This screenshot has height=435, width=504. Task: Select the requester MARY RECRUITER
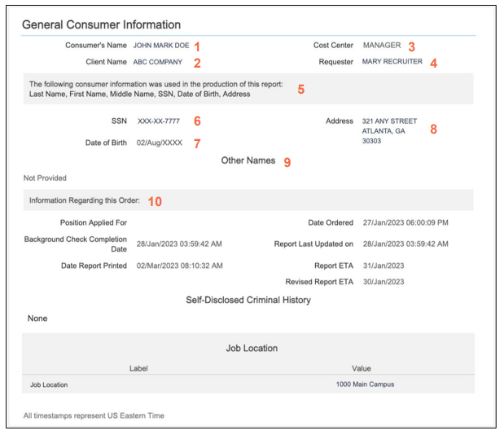pos(392,62)
